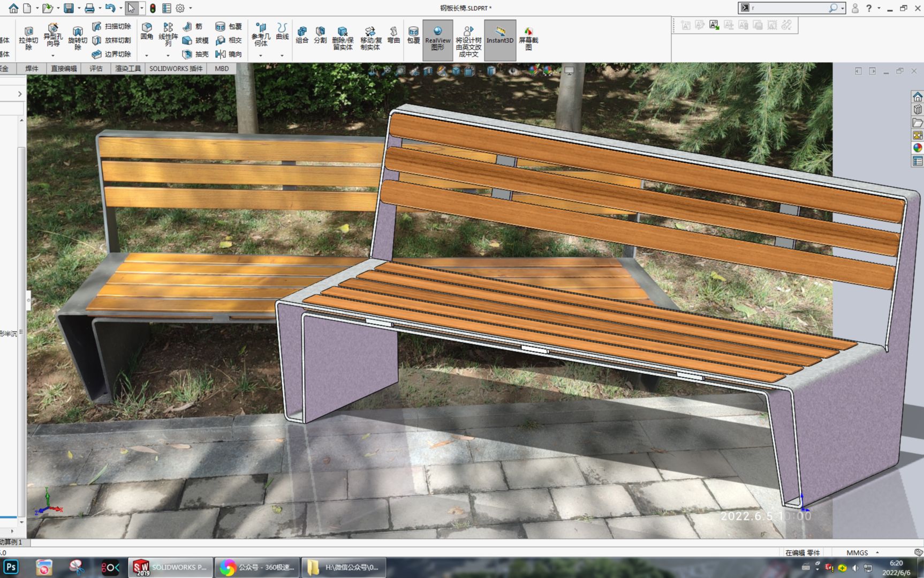
Task: Click the Home icon in the quick-access toolbar
Action: (x=13, y=8)
